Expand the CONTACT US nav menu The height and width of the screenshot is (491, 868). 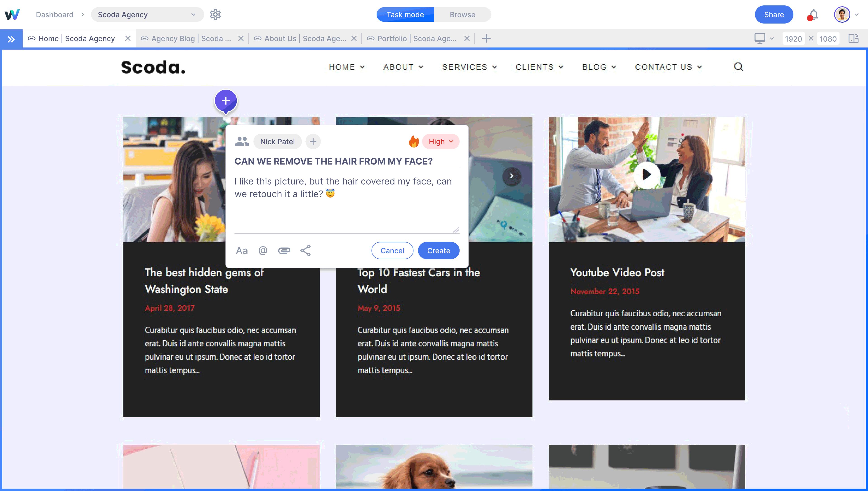coord(669,67)
